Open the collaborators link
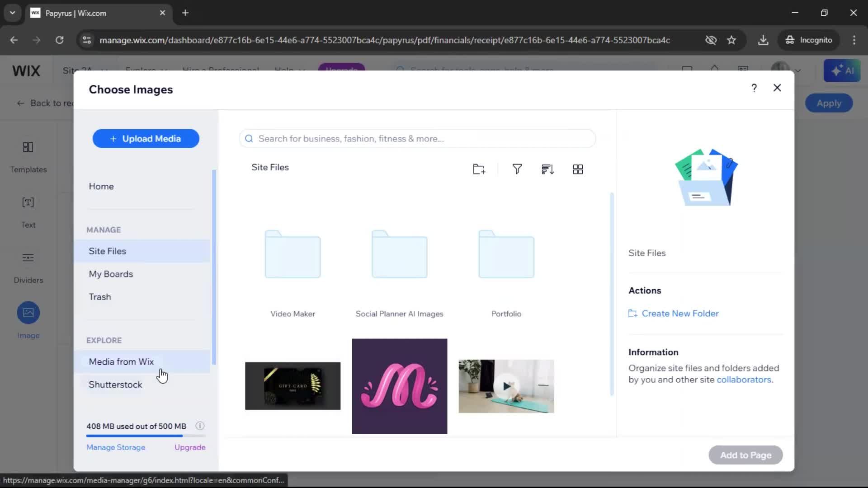This screenshot has width=868, height=488. (744, 380)
